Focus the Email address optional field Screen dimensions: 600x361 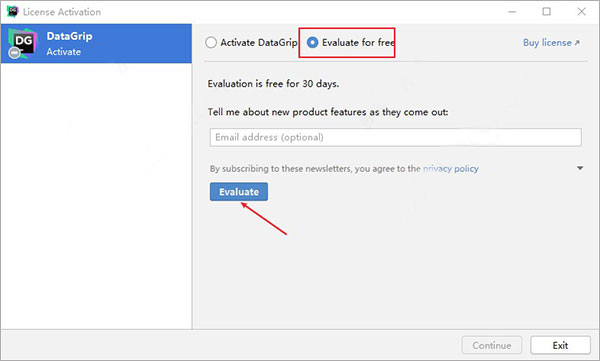[396, 137]
